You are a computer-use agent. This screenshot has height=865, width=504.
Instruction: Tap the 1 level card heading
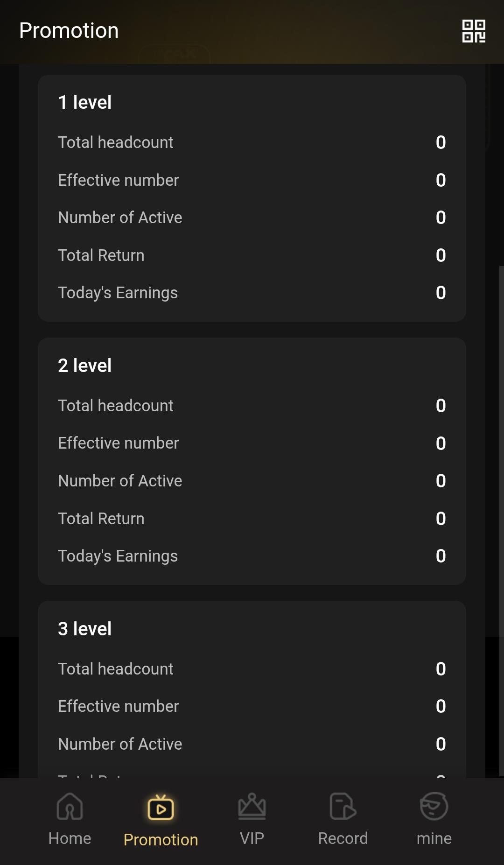click(85, 102)
